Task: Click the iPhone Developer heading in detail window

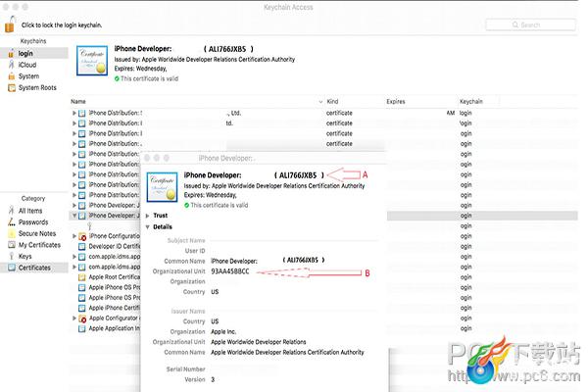Action: 213,175
